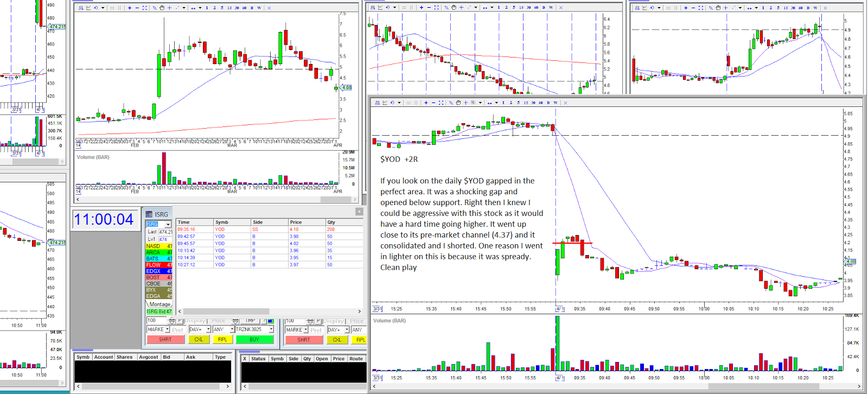
Task: Click SHRT button in second order panel
Action: click(304, 340)
